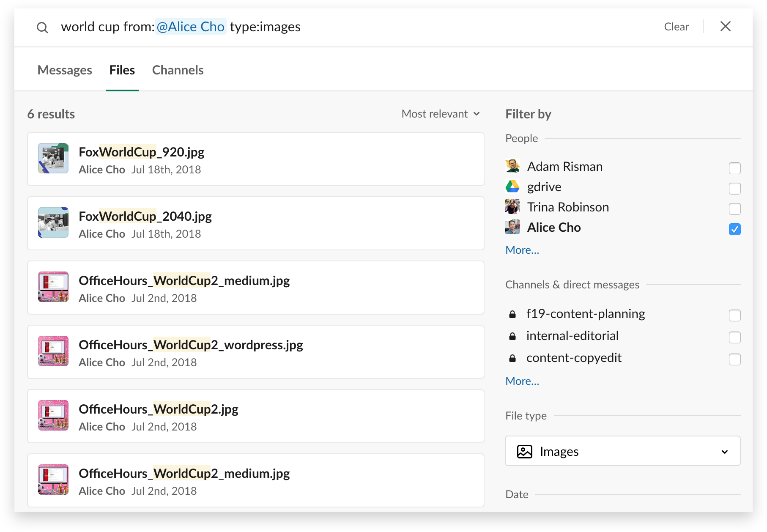Switch to the Channels tab

click(178, 70)
